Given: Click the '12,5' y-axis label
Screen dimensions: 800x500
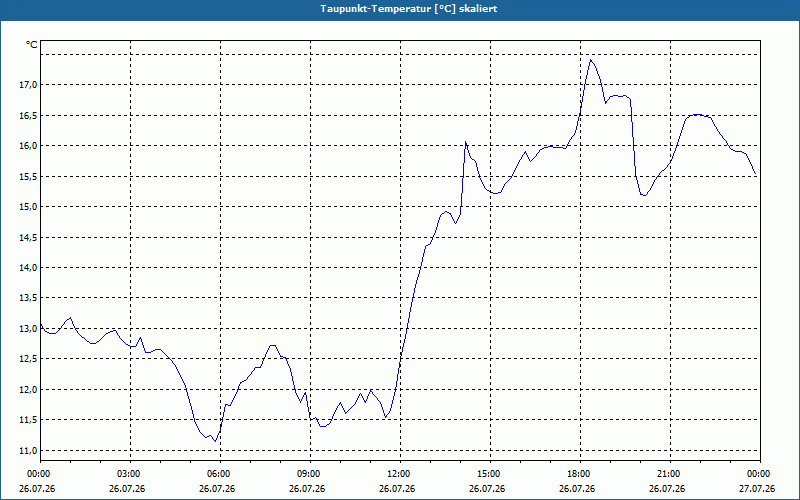Looking at the screenshot, I should pos(28,359).
